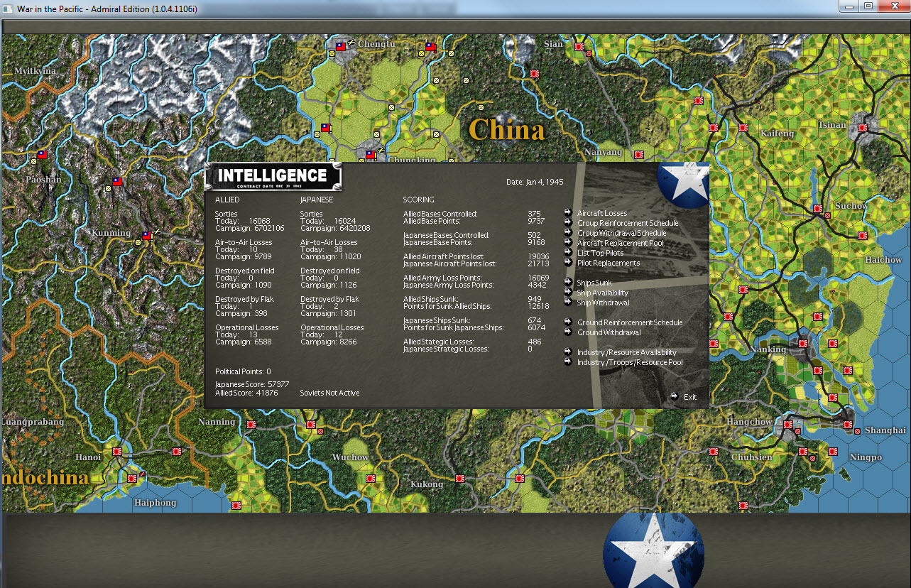Click the Haichow city label
Screen dimensions: 911x588
click(883, 260)
